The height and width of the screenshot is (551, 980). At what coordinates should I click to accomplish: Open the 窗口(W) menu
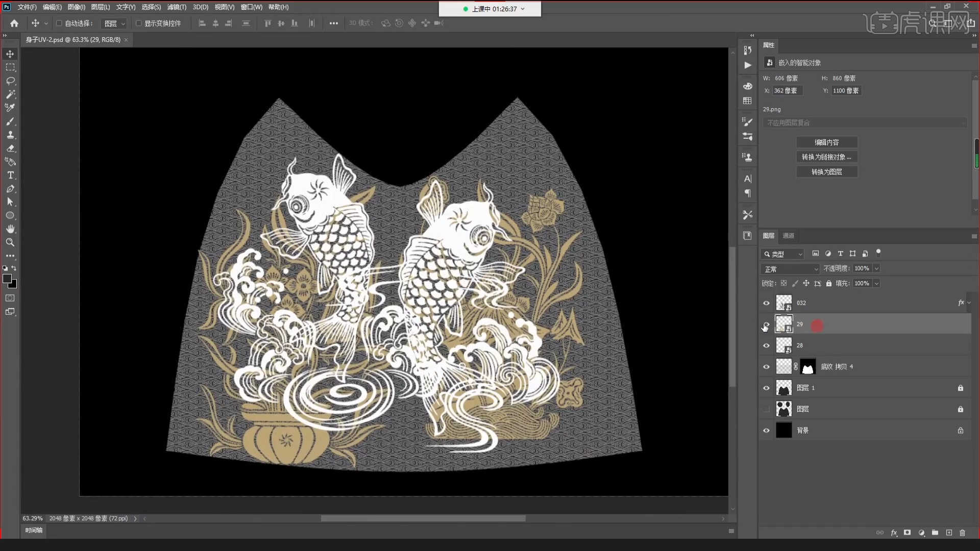(252, 7)
